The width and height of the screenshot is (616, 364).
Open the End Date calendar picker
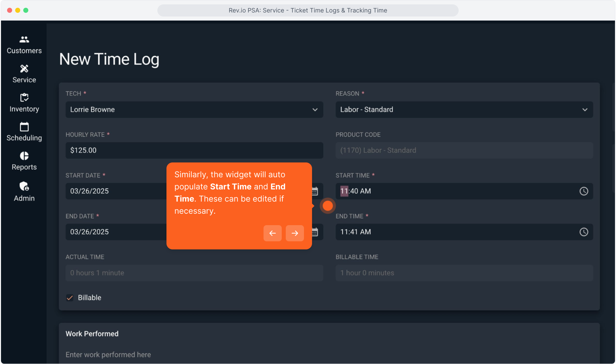pos(315,232)
